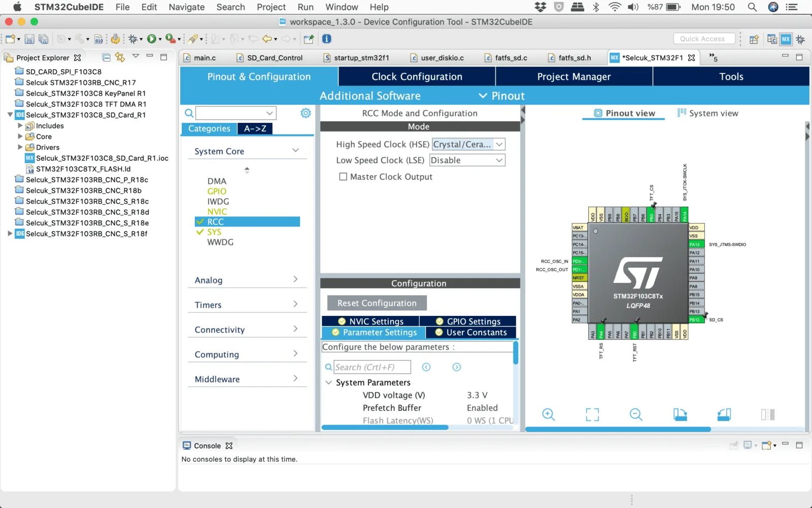Screen dimensions: 812x508
Task: Click the Pin Editor toolbar icon
Action: (309, 39)
